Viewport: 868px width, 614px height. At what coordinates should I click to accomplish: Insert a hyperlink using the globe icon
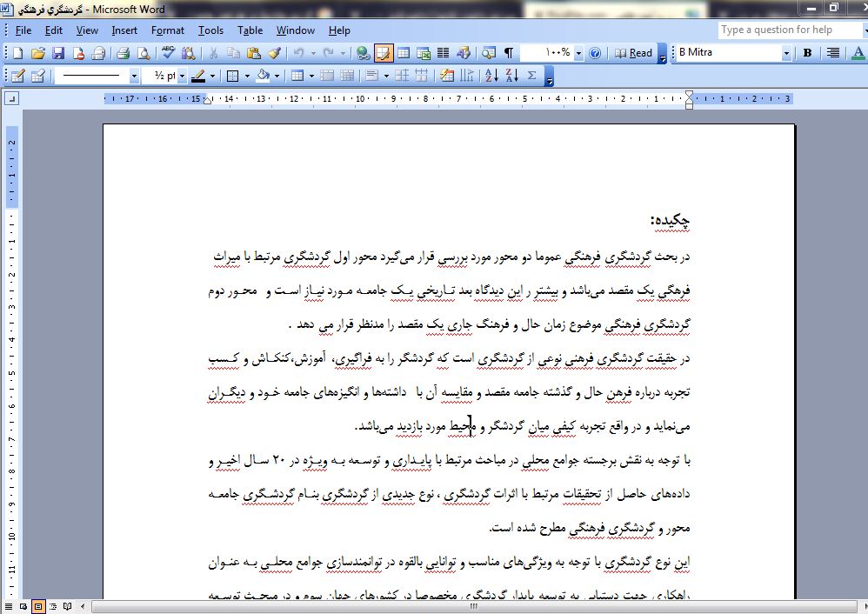363,53
